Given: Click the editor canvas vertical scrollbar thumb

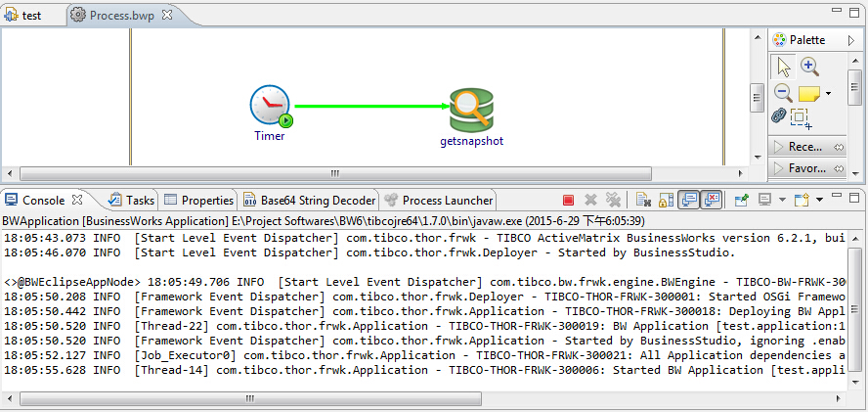Looking at the screenshot, I should click(758, 98).
